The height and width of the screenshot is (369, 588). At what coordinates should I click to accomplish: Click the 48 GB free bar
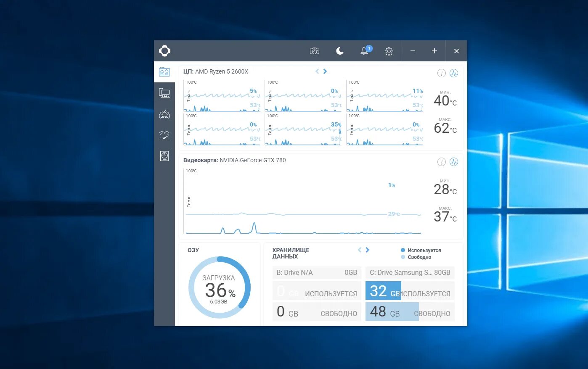pos(392,312)
